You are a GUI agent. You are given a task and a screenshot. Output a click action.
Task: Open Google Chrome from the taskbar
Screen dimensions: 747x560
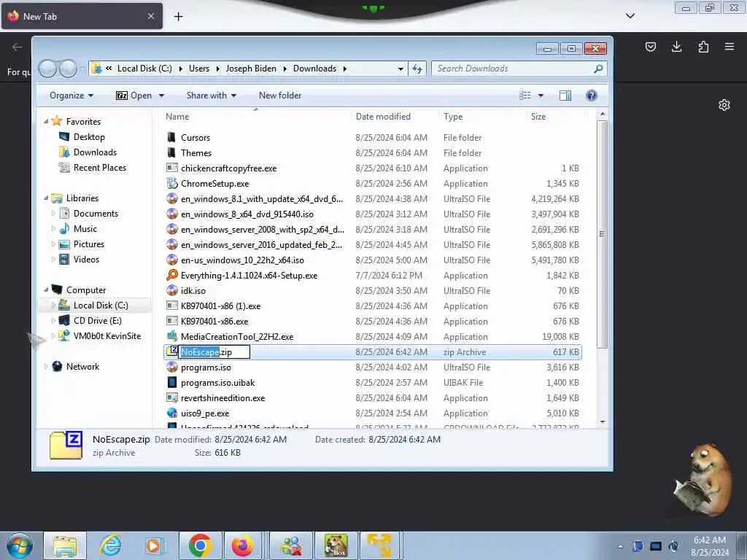[x=200, y=545]
